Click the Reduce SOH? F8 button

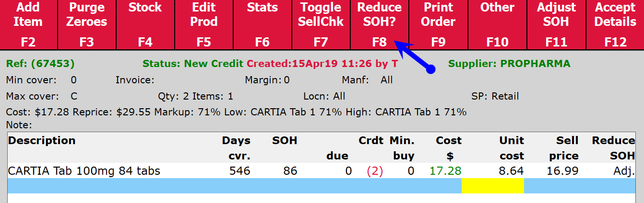coord(380,24)
